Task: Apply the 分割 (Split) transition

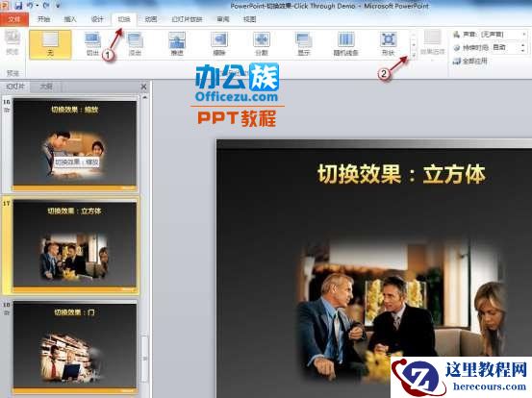Action: pos(262,45)
